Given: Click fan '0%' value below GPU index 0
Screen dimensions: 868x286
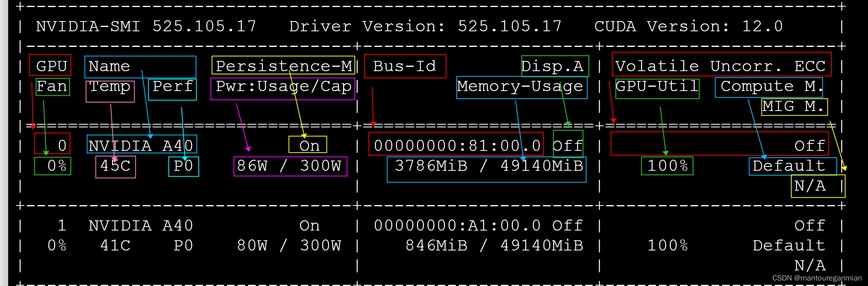Looking at the screenshot, I should 57,166.
